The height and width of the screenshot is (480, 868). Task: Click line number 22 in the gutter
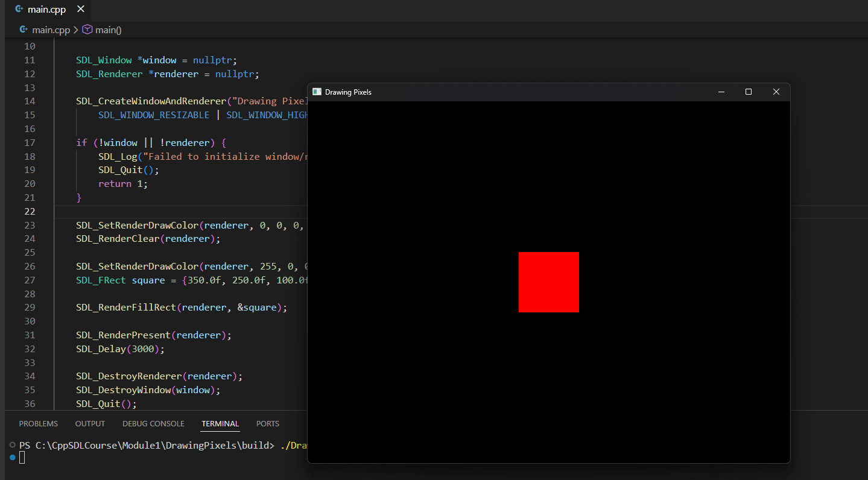pos(30,212)
